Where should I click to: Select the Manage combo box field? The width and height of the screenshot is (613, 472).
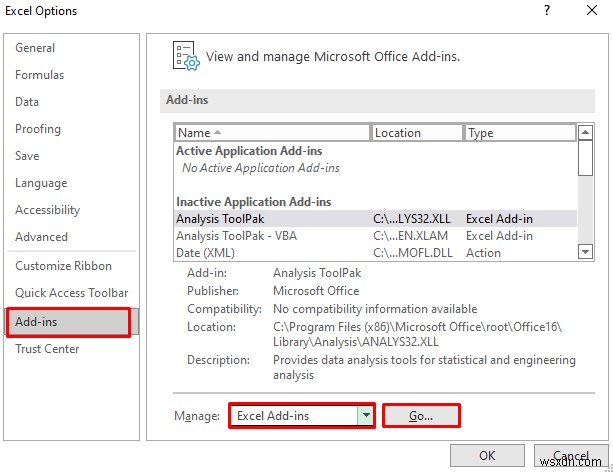(x=301, y=415)
